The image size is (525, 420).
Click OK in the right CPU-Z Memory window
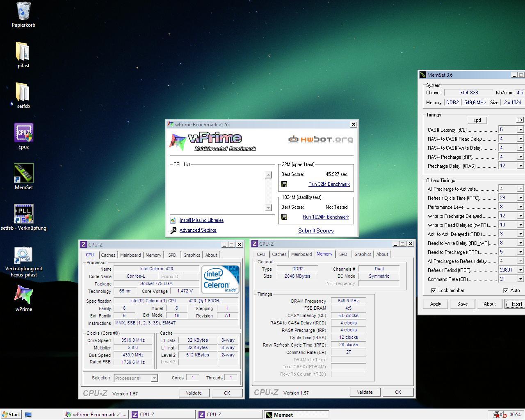coord(398,392)
